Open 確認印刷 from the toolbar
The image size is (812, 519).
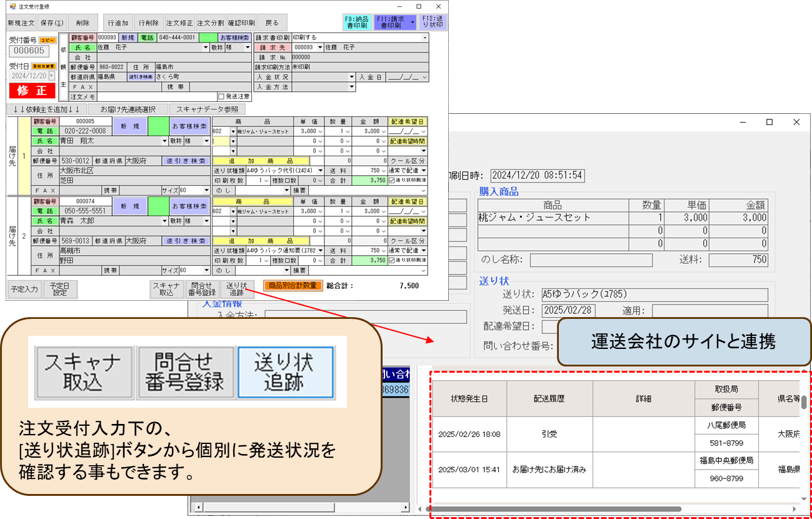click(x=241, y=23)
